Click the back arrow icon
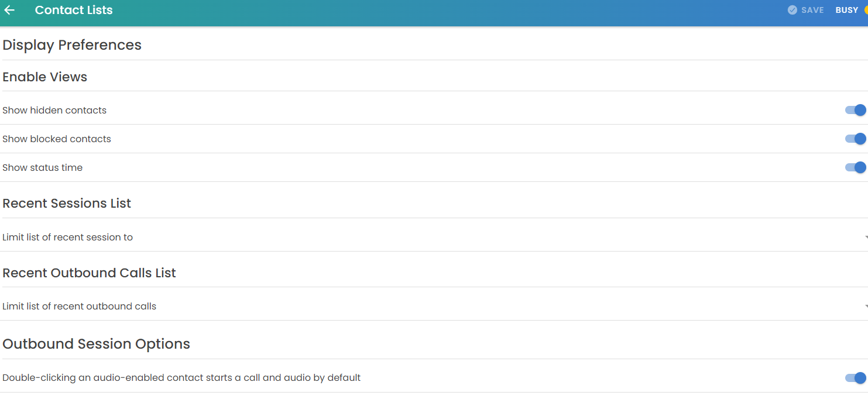Image resolution: width=868 pixels, height=406 pixels. tap(9, 10)
